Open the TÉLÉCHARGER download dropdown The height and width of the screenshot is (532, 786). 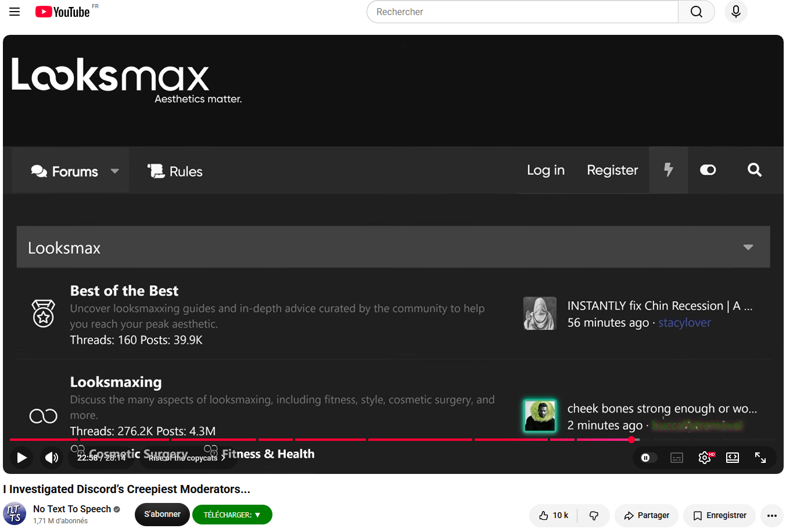232,515
